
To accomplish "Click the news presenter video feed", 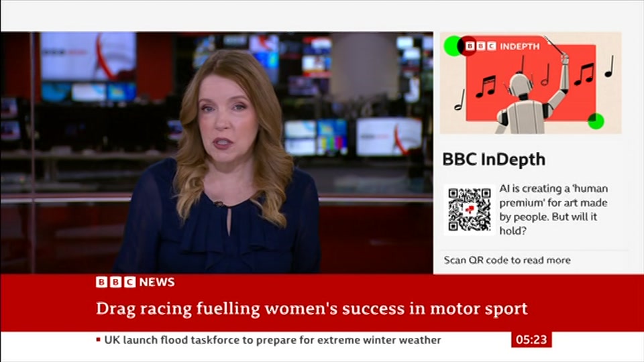I will (x=217, y=153).
